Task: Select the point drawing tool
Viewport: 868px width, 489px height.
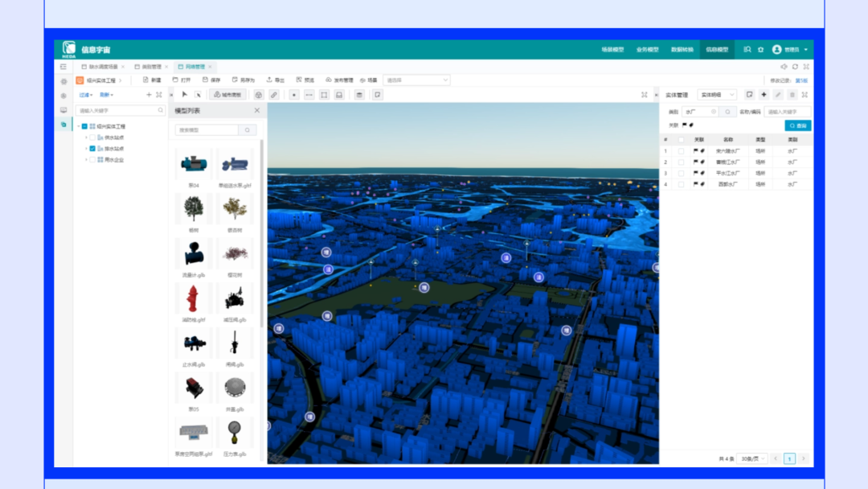Action: (293, 95)
